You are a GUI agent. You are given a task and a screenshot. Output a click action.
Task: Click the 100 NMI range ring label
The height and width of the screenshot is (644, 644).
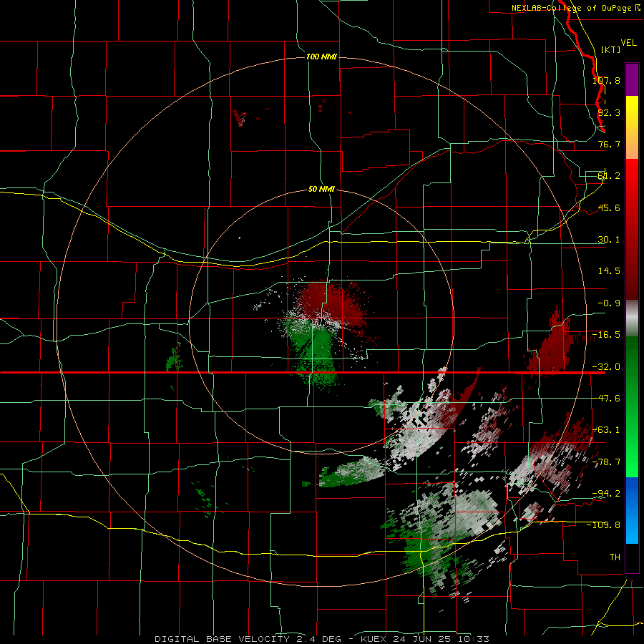[x=321, y=57]
